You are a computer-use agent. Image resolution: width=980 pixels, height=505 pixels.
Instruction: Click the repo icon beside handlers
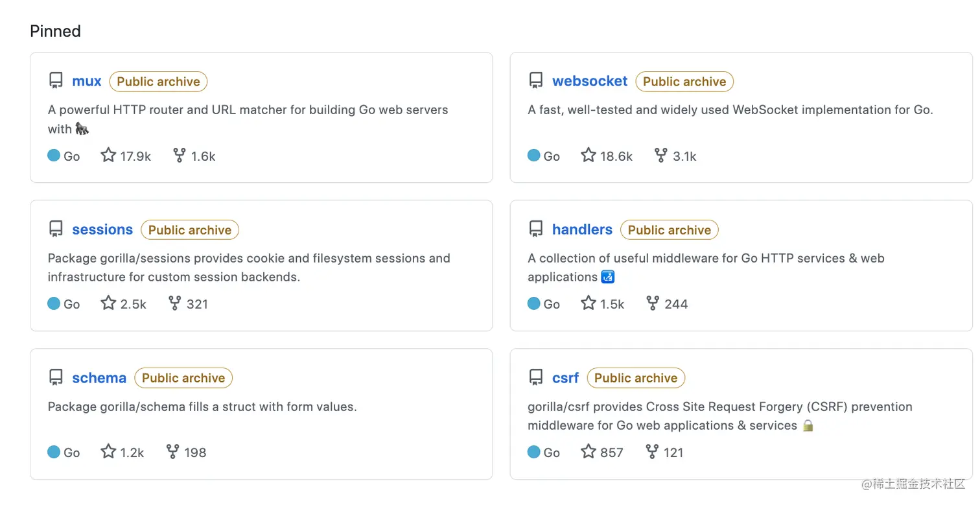pyautogui.click(x=536, y=229)
